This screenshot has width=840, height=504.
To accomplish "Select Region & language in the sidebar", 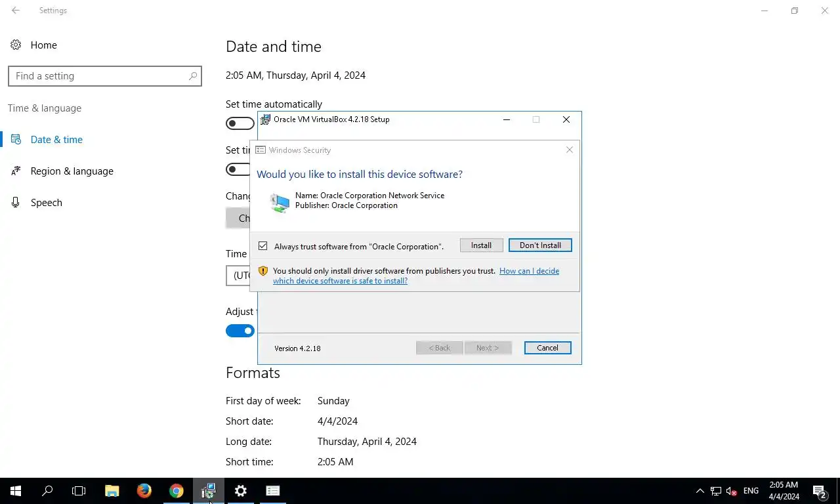I will tap(72, 171).
